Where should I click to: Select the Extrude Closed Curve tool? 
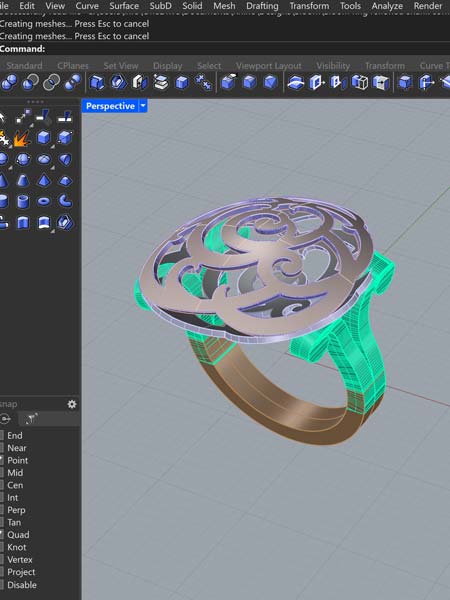pos(23,222)
